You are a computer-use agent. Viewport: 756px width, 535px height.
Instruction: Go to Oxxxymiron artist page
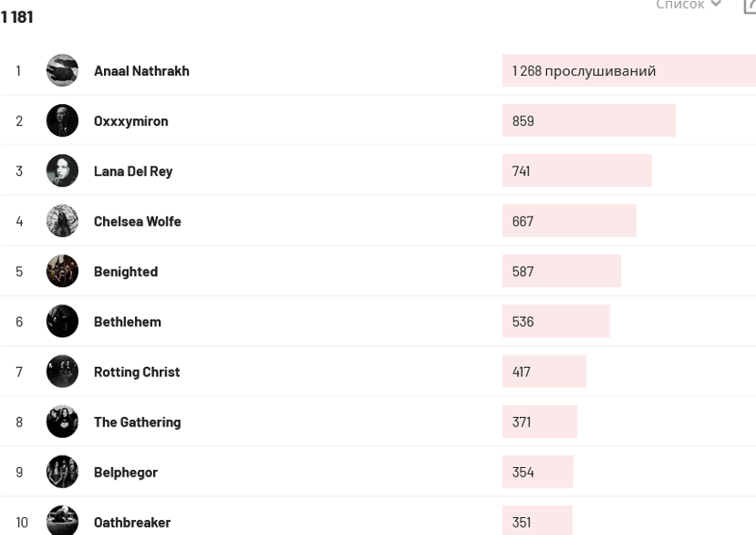coord(131,121)
